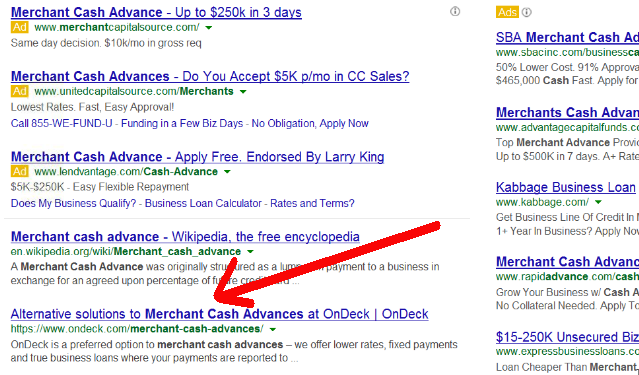Screen dimensions: 639x375
Task: Click the yellow Ads label in sidebar
Action: (507, 12)
